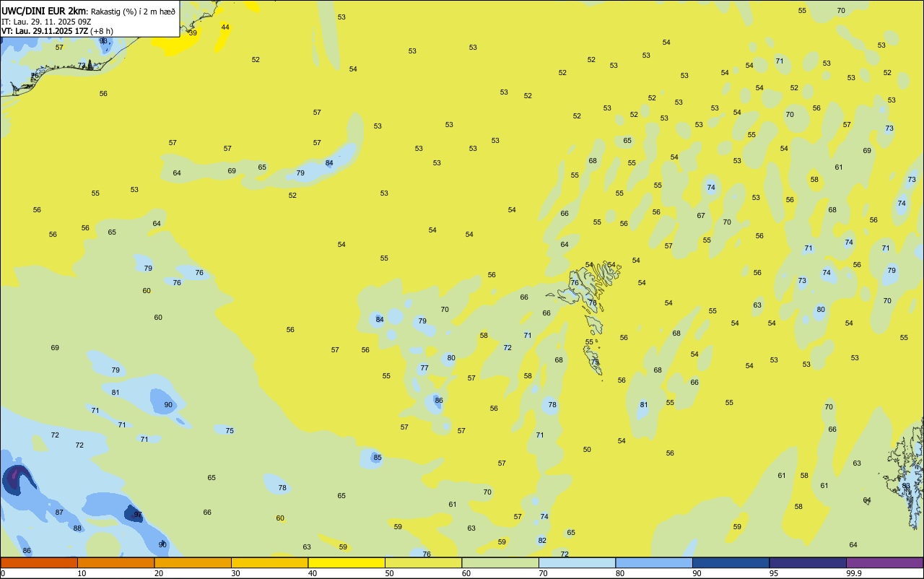This screenshot has height=579, width=924.
Task: Click the 'UWC/DINI EUR 2km' title text
Action: (44, 11)
